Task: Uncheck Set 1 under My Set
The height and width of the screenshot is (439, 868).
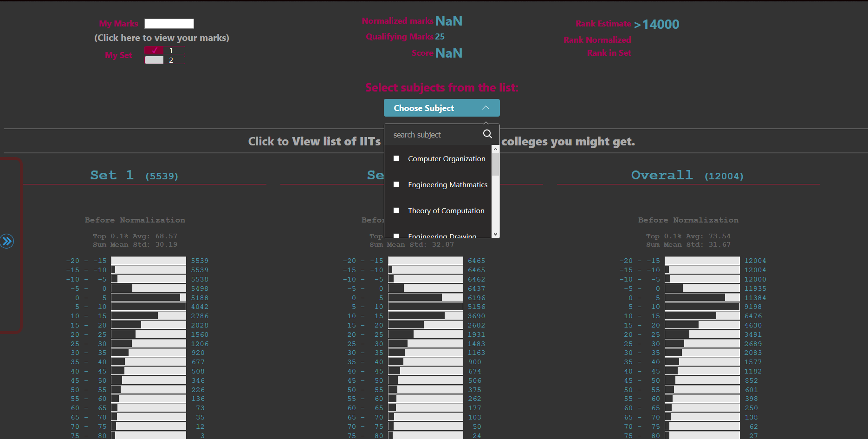Action: coord(154,50)
